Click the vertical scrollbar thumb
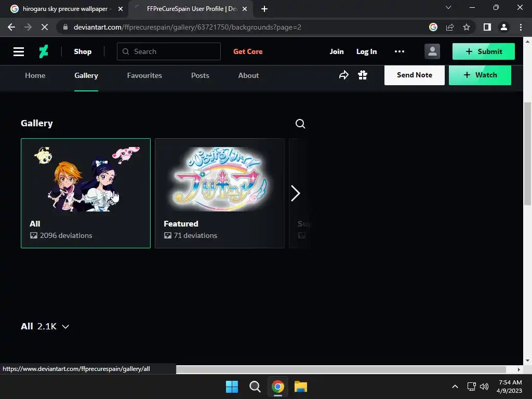Viewport: 532px width, 399px height. [527, 153]
